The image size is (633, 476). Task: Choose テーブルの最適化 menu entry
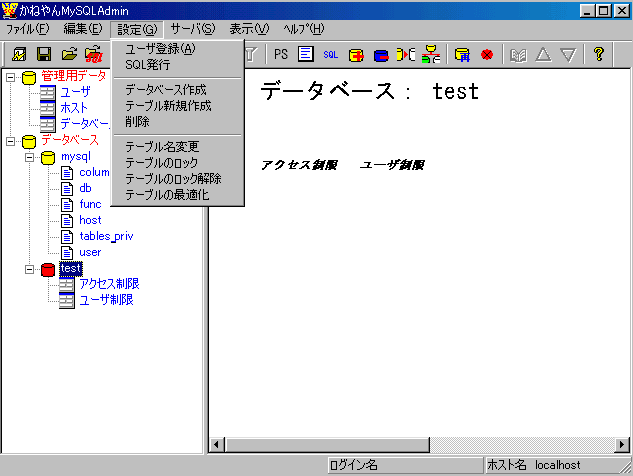click(x=178, y=195)
